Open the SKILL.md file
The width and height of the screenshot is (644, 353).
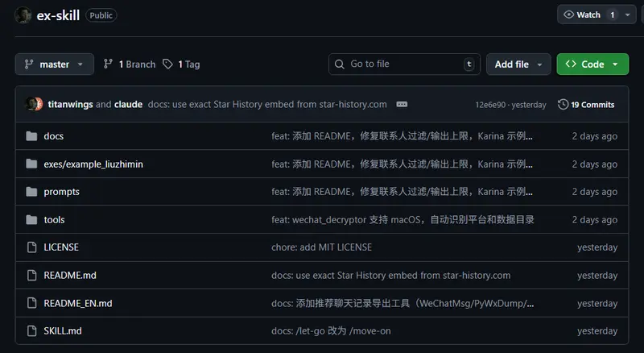pos(63,330)
